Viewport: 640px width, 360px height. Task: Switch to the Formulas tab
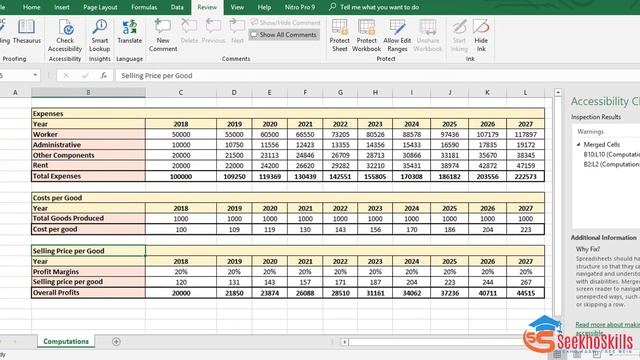tap(144, 7)
